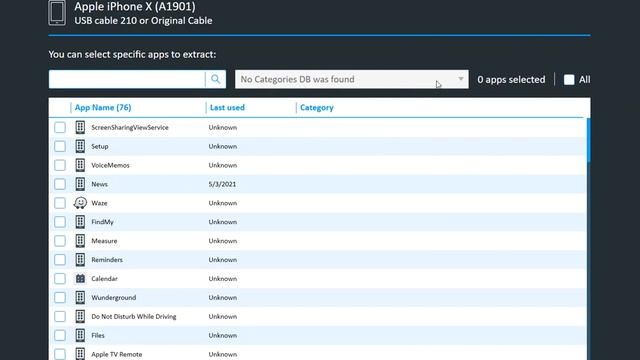Click the Measure app name
This screenshot has height=360, width=640.
[104, 241]
